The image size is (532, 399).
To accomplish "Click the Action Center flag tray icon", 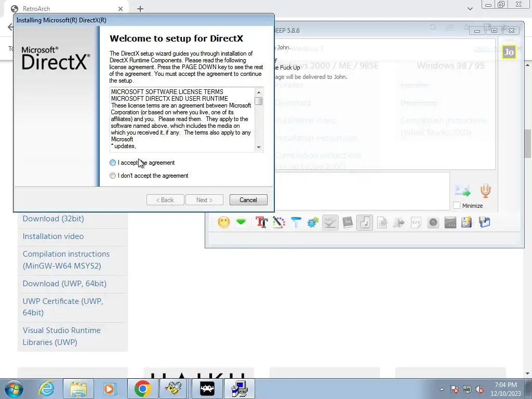I will (x=455, y=389).
